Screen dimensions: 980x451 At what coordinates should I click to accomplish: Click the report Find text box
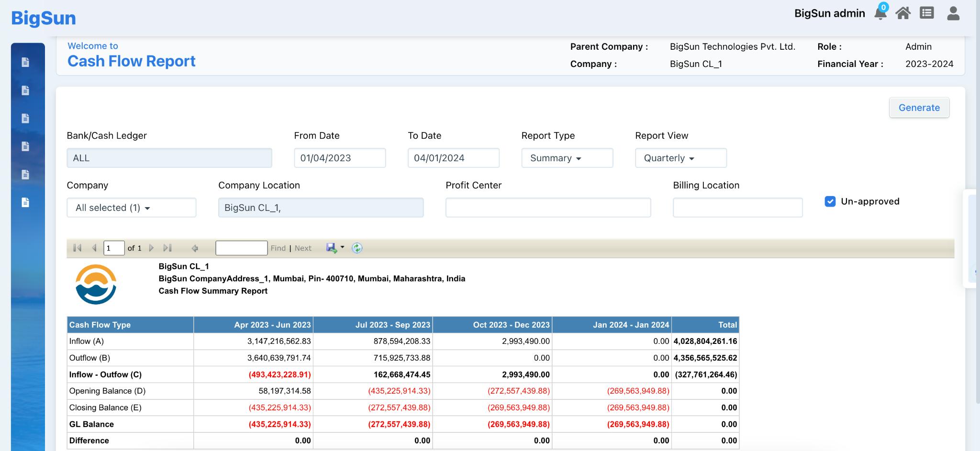pos(241,248)
